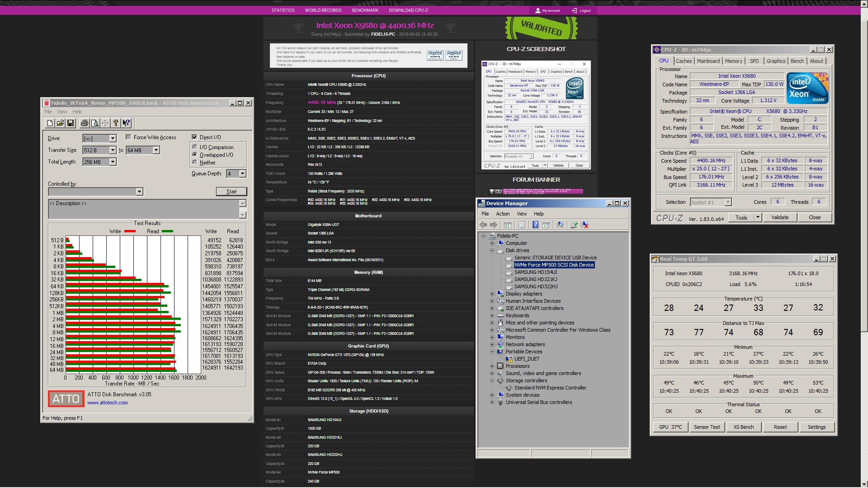Click Update Driver Software icon in Device Manager
This screenshot has width=868, height=488.
[x=574, y=225]
